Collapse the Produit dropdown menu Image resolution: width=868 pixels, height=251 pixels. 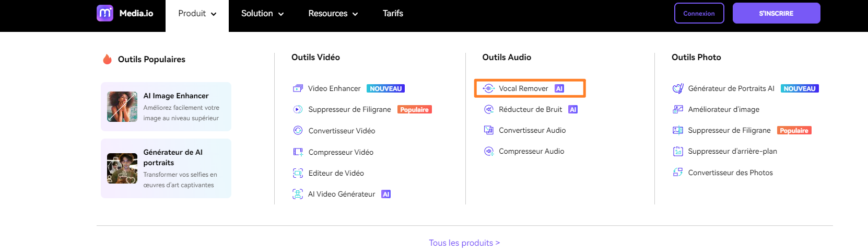click(197, 14)
